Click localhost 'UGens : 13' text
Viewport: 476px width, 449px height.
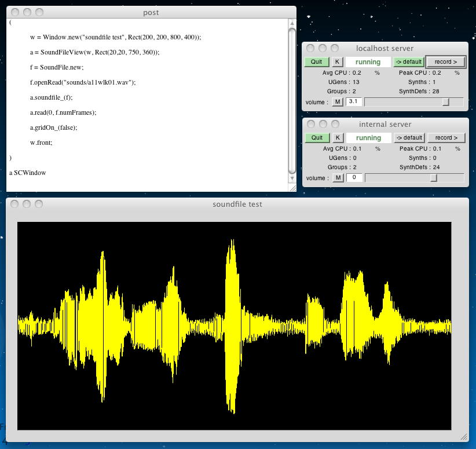point(343,82)
